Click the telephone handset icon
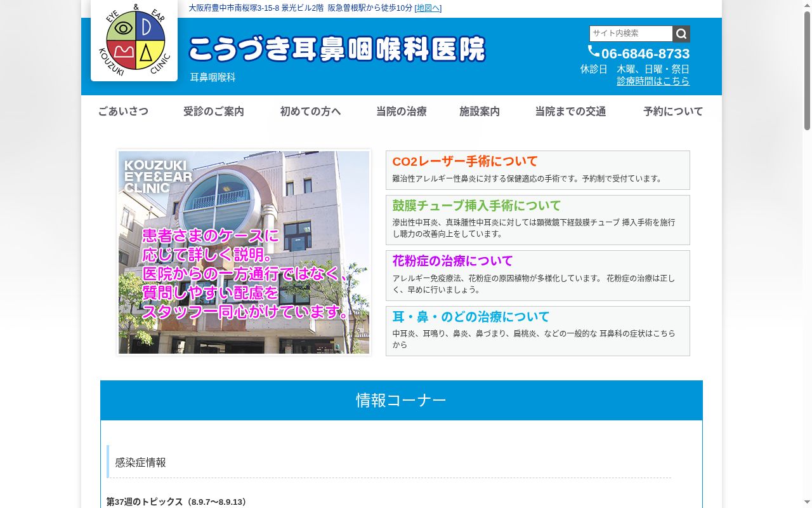This screenshot has width=812, height=508. (x=594, y=51)
